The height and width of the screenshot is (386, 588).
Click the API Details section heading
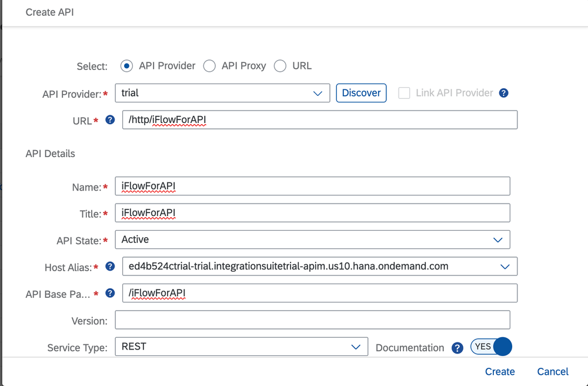click(49, 154)
